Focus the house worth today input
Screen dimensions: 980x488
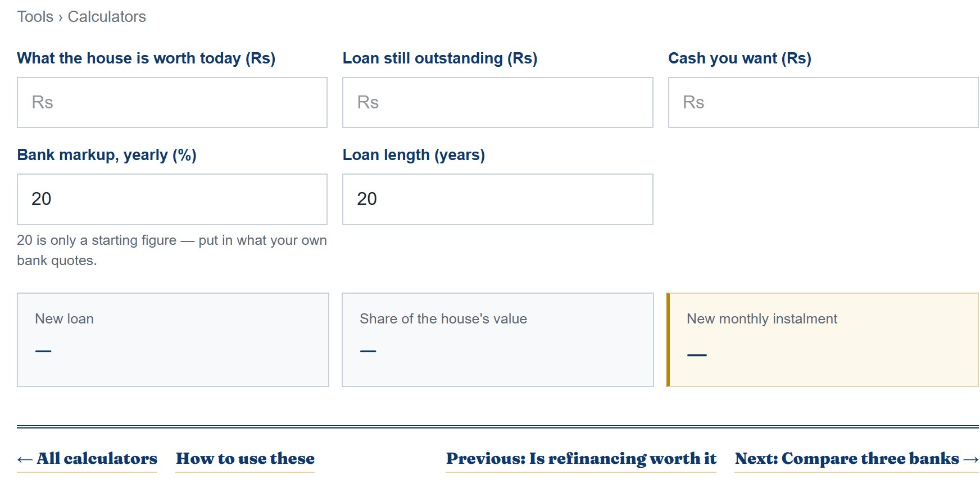point(172,102)
